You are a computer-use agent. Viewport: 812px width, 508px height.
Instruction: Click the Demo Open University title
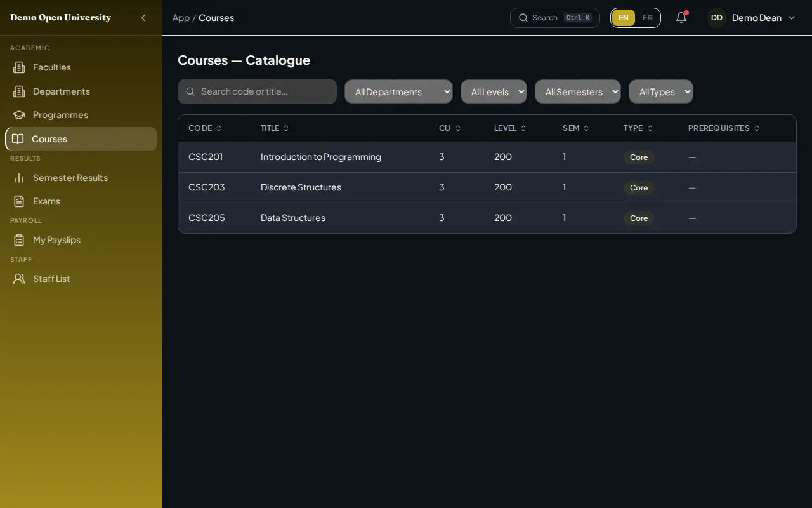click(x=61, y=18)
